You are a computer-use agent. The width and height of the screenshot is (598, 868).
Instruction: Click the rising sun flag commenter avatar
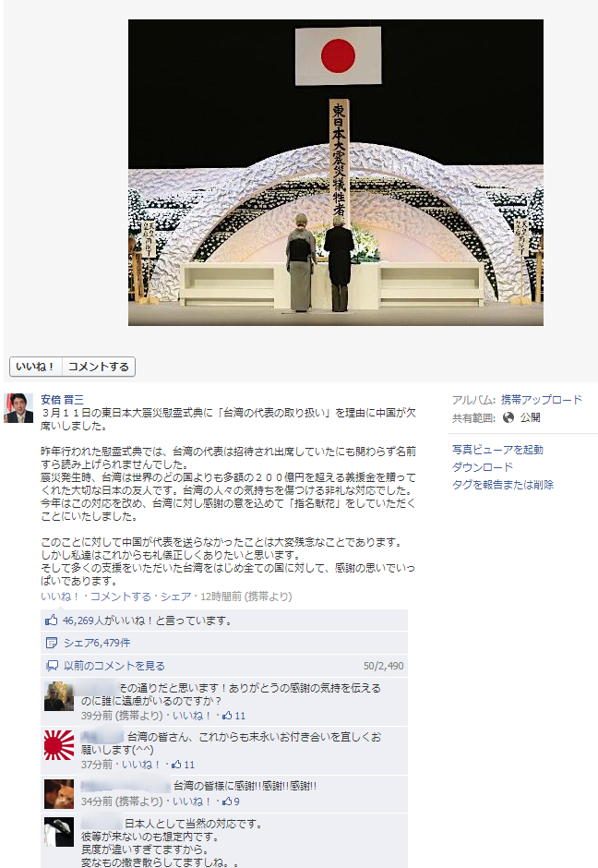click(59, 745)
